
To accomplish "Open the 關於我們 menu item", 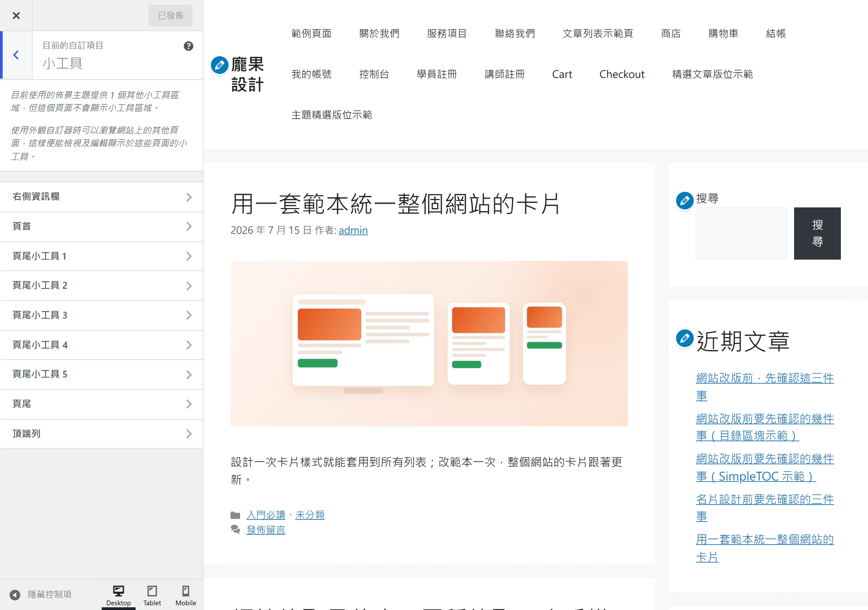I will pyautogui.click(x=379, y=33).
